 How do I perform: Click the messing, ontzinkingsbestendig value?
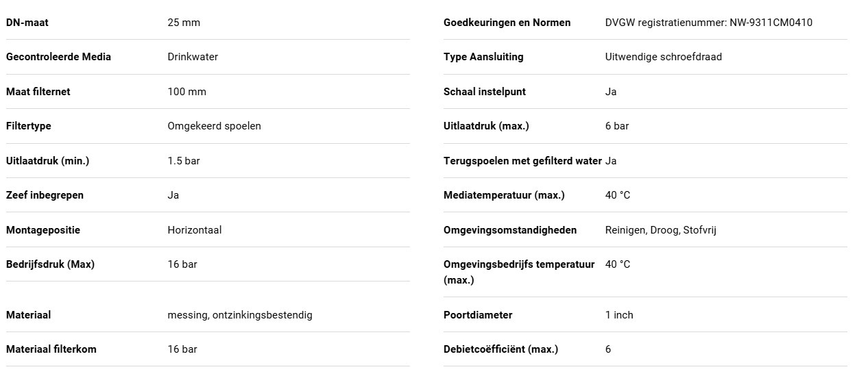click(x=240, y=315)
